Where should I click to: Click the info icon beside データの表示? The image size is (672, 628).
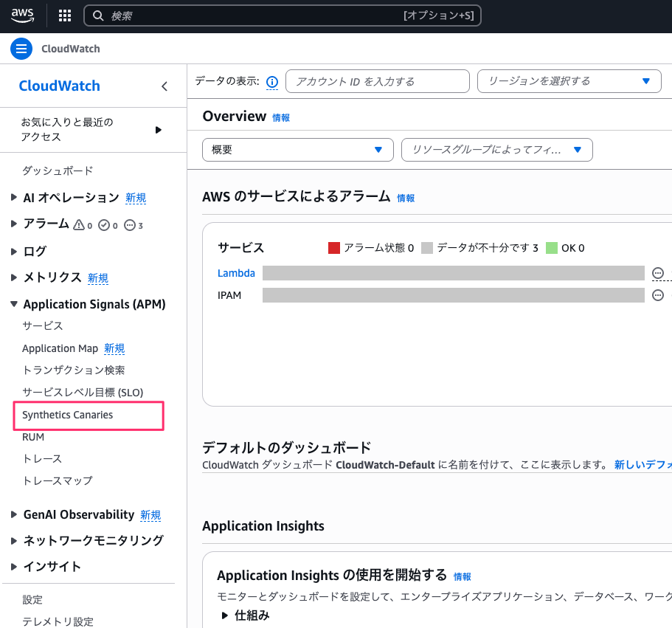271,82
